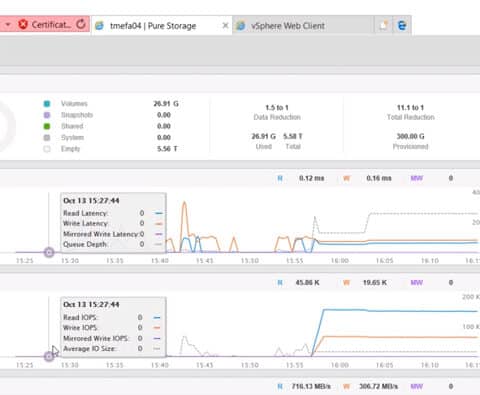Click Queue Depth row in the tooltip
Screen dimensions: 480x395
(x=113, y=244)
